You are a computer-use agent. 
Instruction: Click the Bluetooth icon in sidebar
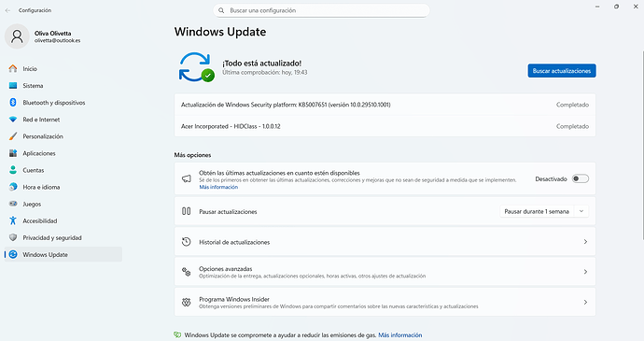tap(13, 103)
